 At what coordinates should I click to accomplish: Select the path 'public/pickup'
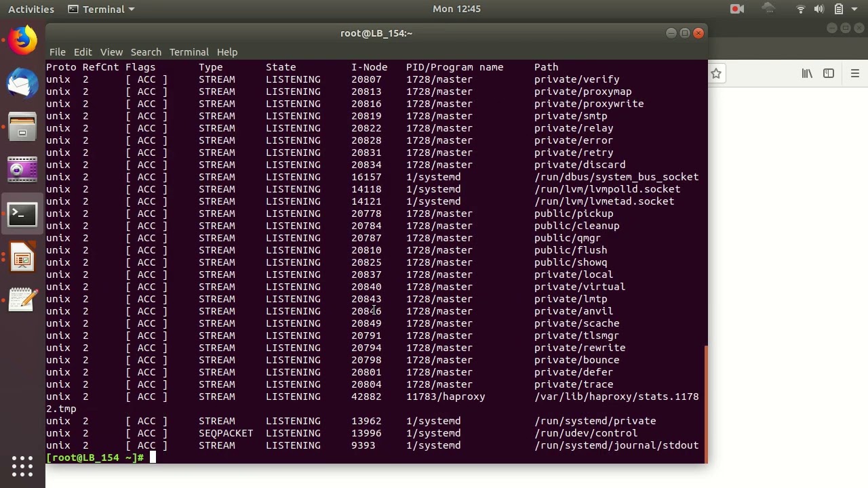click(574, 213)
